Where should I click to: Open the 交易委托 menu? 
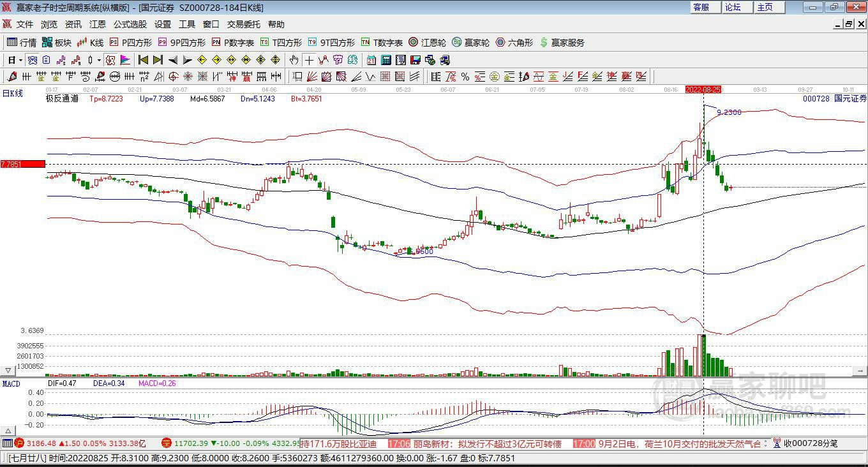click(244, 24)
